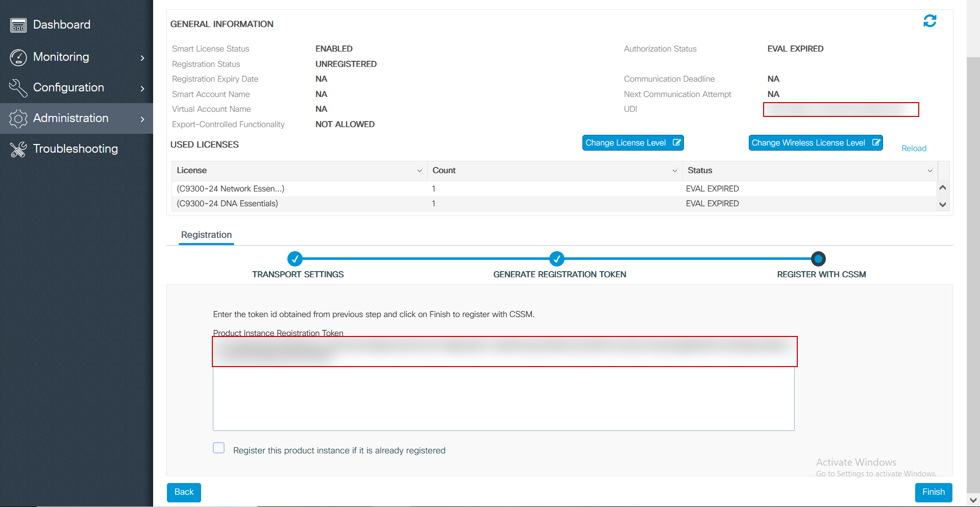This screenshot has width=980, height=507.
Task: Click page scrollbar down arrow
Action: (973, 500)
